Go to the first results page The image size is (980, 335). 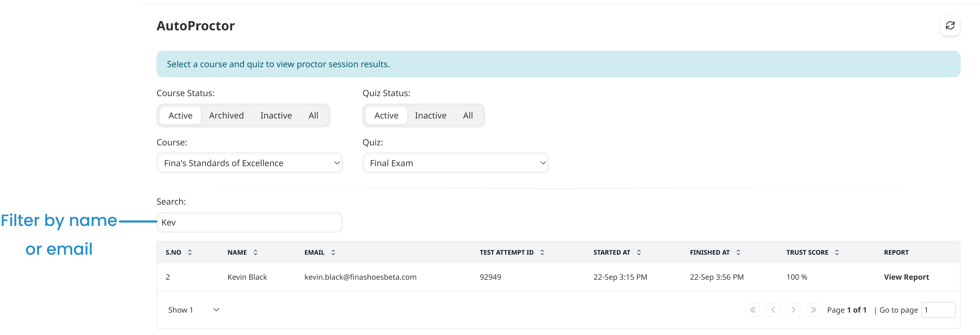tap(753, 309)
